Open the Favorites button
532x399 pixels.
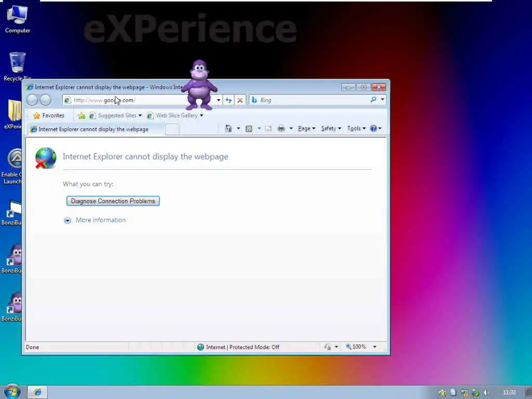49,116
